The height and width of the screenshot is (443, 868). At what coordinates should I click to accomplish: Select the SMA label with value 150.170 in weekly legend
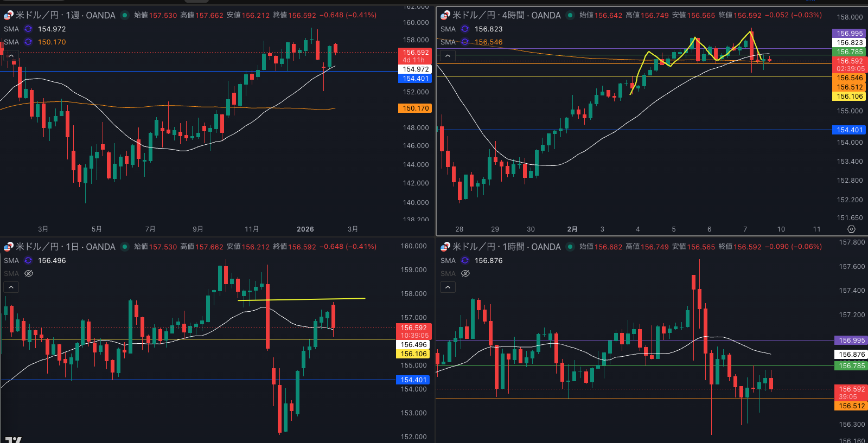[x=11, y=42]
